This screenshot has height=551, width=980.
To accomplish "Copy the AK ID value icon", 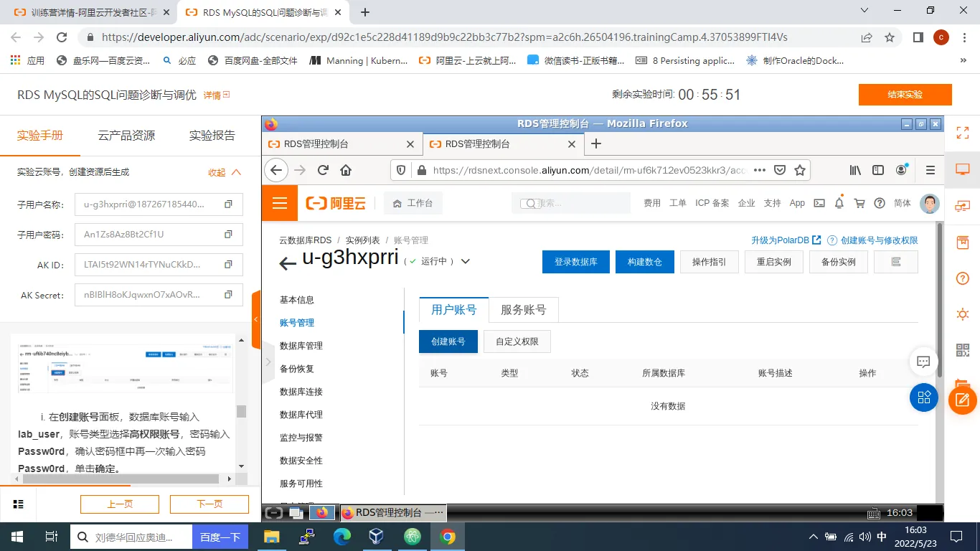I will 228,265.
